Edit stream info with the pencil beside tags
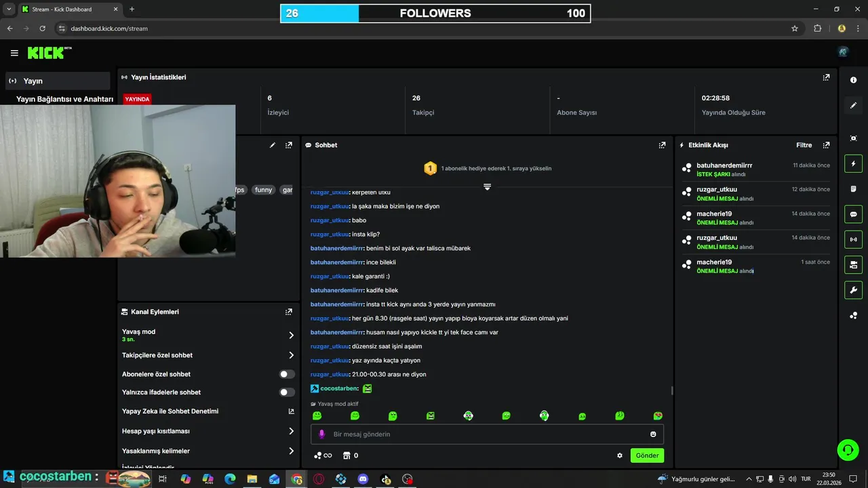The height and width of the screenshot is (488, 868). [273, 145]
